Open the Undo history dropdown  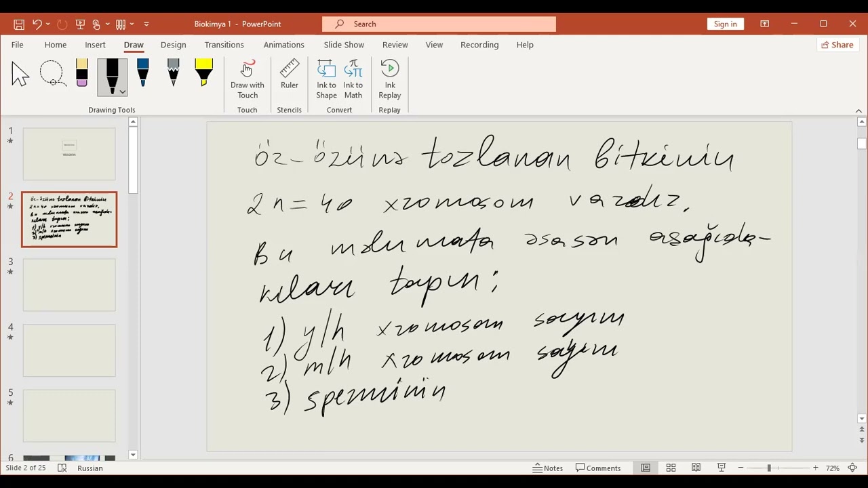pos(49,24)
